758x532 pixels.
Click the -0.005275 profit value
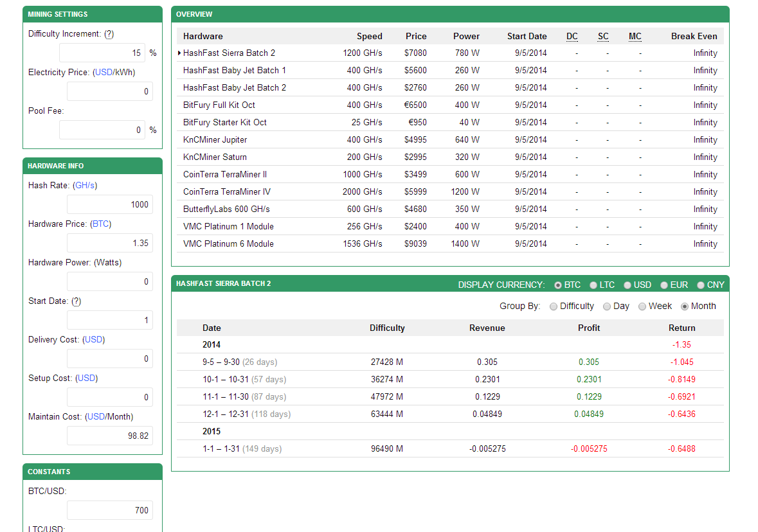[x=589, y=449]
